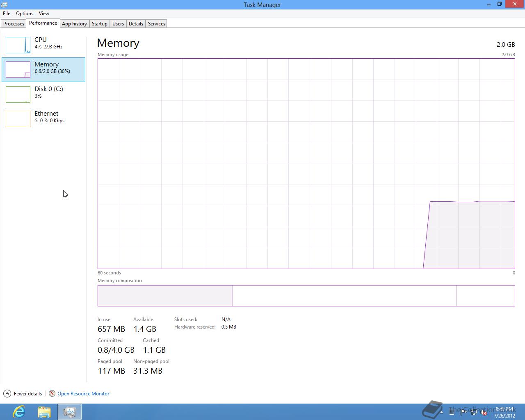Open Resource Monitor link
Screen dimensions: 525x420
coord(83,394)
